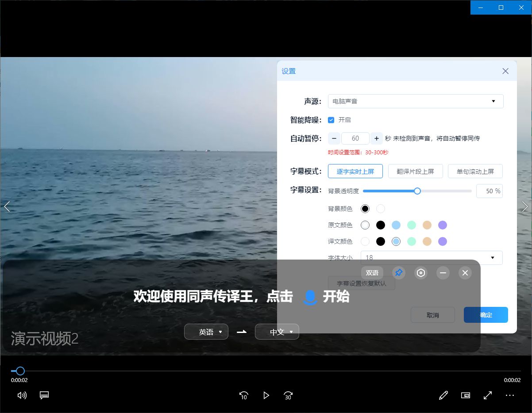Select 翻译片段上屏 subtitle mode
Image resolution: width=532 pixels, height=413 pixels.
416,172
